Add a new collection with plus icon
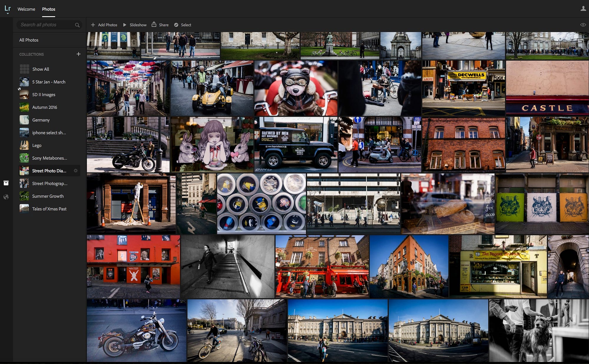The height and width of the screenshot is (364, 589). tap(78, 54)
